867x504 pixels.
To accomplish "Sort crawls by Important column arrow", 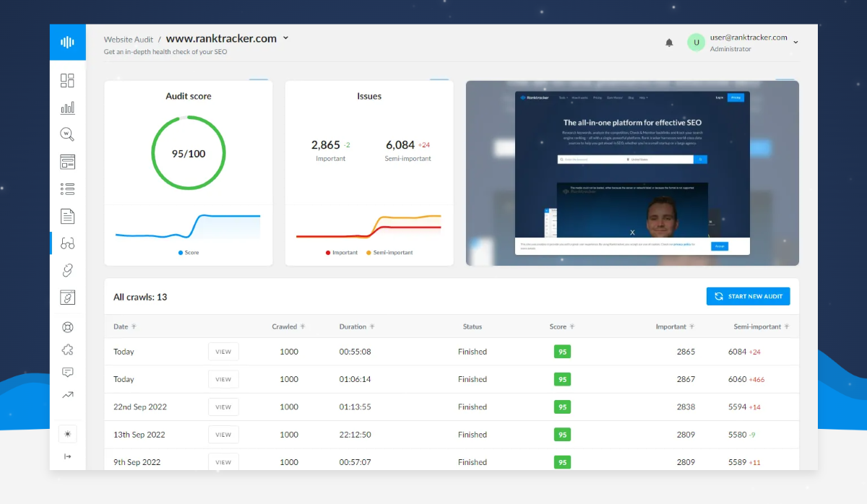I will pos(692,327).
